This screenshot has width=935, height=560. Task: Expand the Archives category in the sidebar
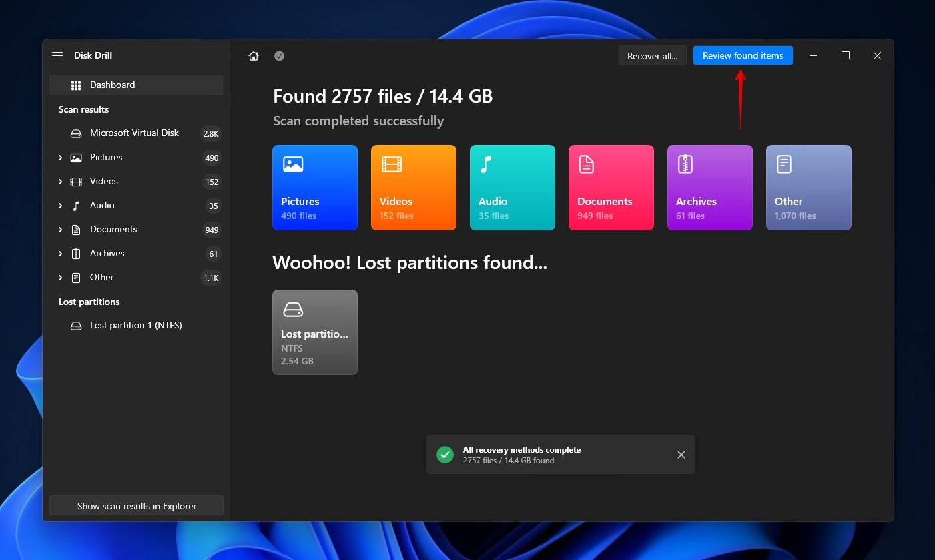point(60,254)
